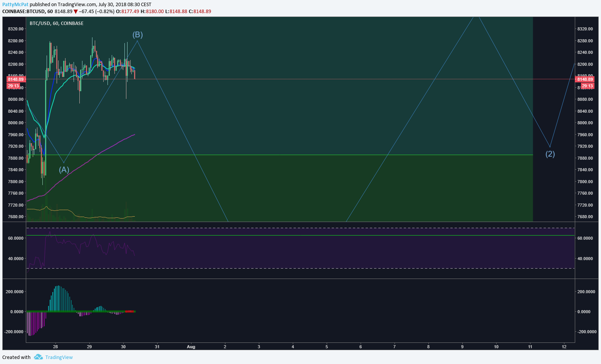Open the TradingView link in footer
This screenshot has height=364, width=601.
[59, 357]
